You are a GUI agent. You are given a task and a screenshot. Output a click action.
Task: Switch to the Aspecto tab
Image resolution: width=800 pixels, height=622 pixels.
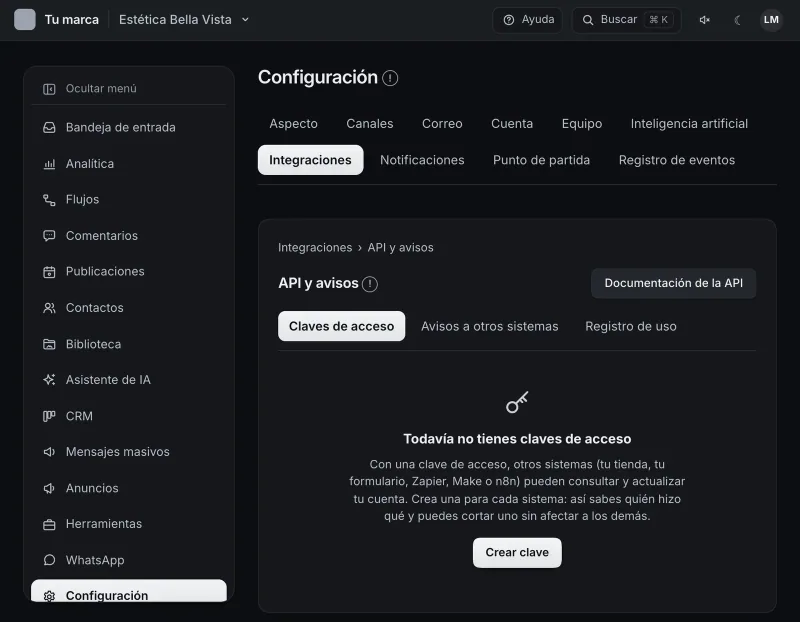click(293, 123)
